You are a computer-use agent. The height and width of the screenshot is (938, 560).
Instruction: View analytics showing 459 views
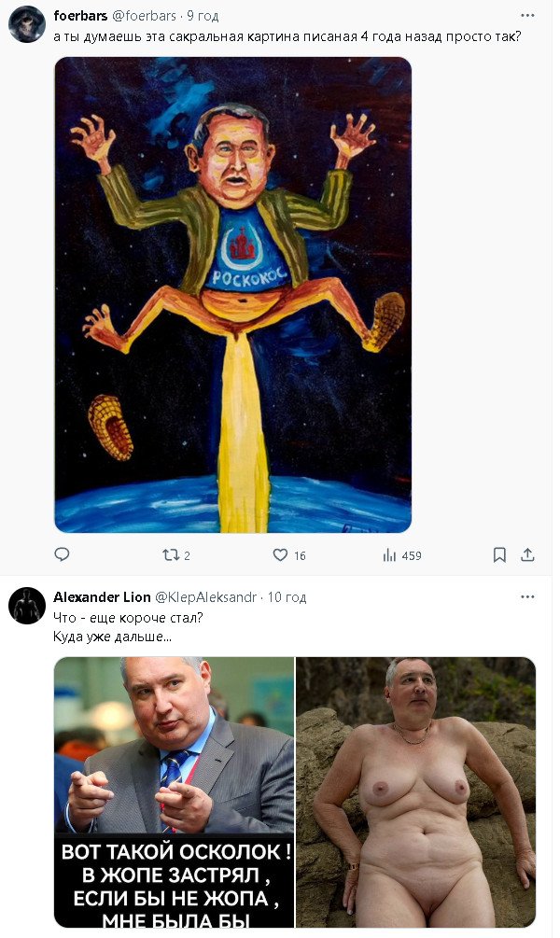pos(390,555)
